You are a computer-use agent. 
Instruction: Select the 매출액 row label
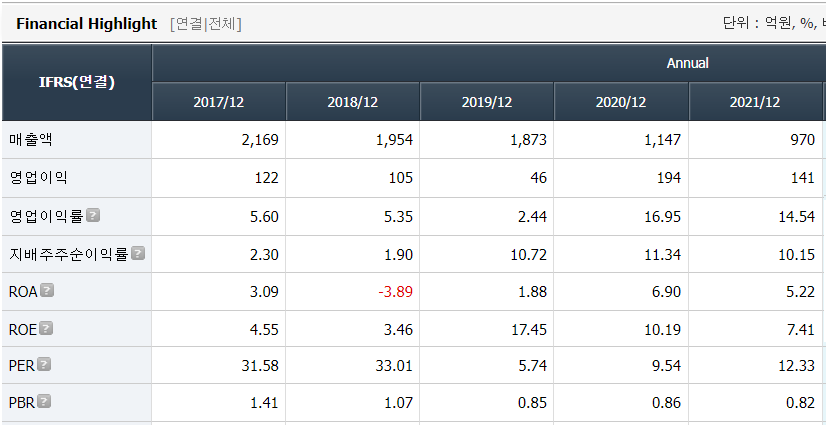(31, 140)
